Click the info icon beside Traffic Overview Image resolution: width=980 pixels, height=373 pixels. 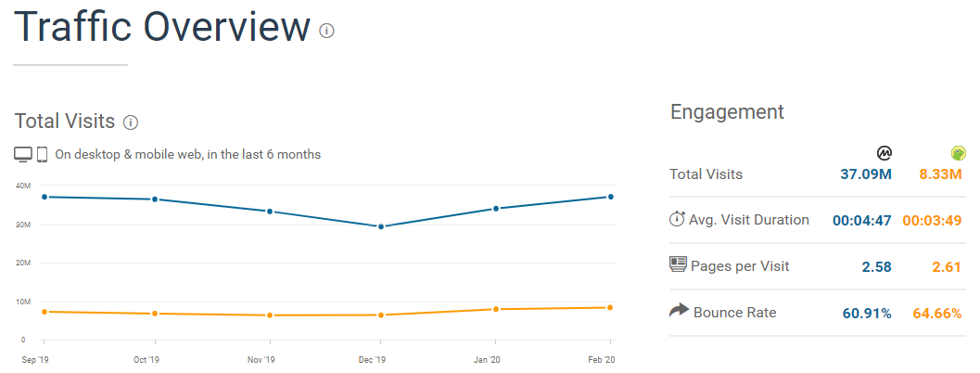[326, 31]
